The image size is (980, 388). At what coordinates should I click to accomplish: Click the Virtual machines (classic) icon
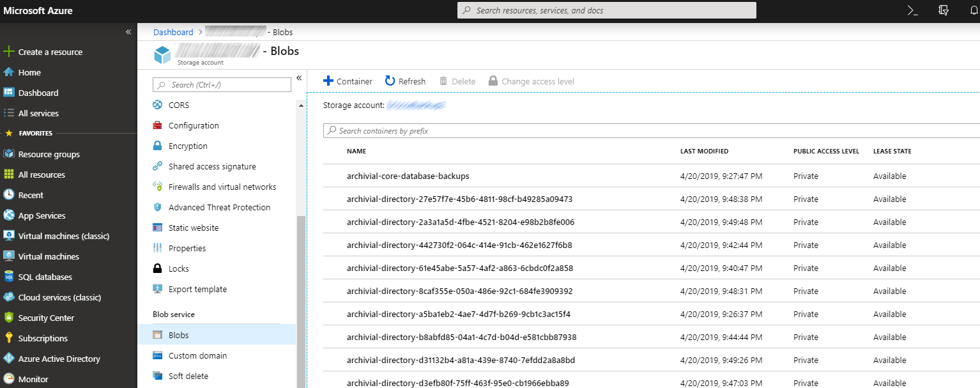9,236
